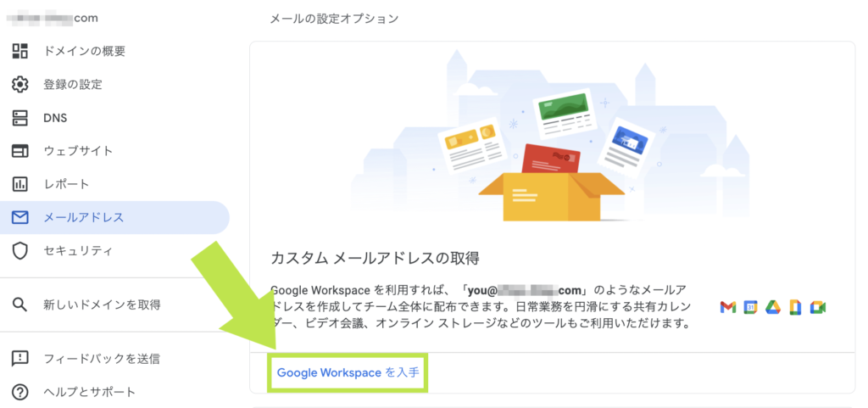
Task: Click the security shield icon
Action: pos(20,251)
